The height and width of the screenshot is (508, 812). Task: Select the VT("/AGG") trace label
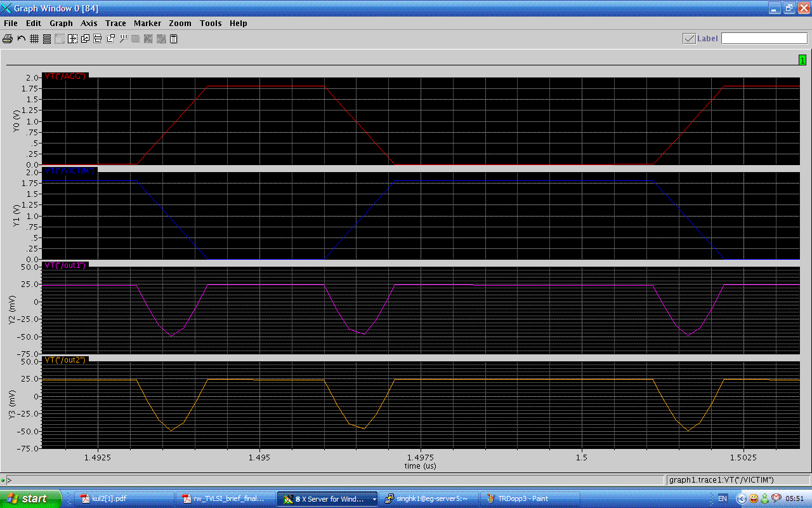(x=65, y=76)
